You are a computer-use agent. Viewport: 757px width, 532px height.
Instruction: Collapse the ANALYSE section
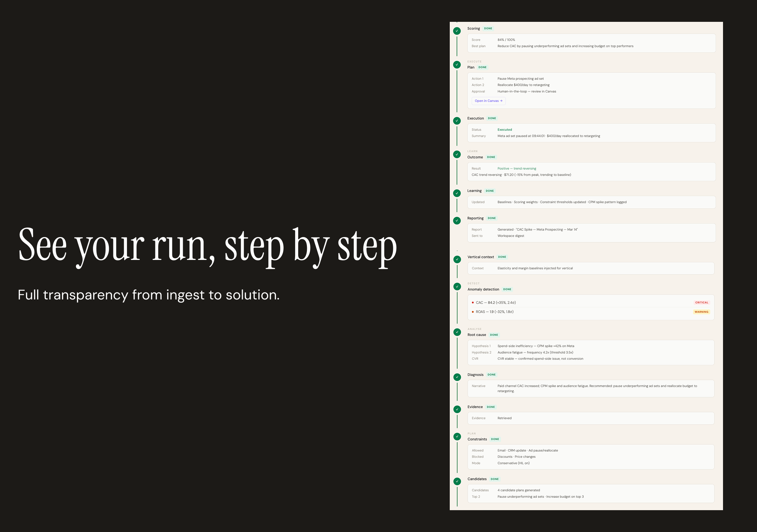[x=474, y=329]
